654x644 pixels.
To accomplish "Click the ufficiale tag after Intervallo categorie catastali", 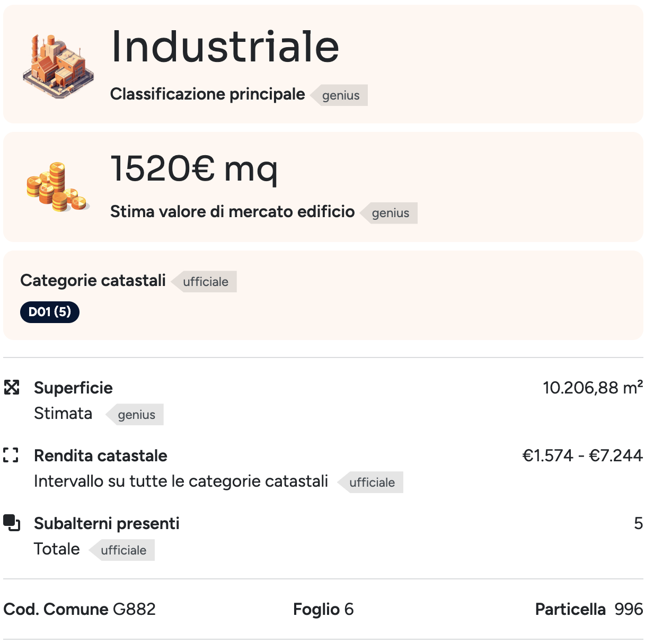I will 372,482.
